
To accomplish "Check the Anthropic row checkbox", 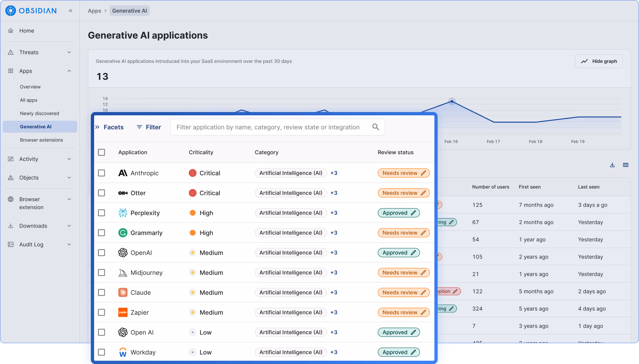I will (x=101, y=173).
